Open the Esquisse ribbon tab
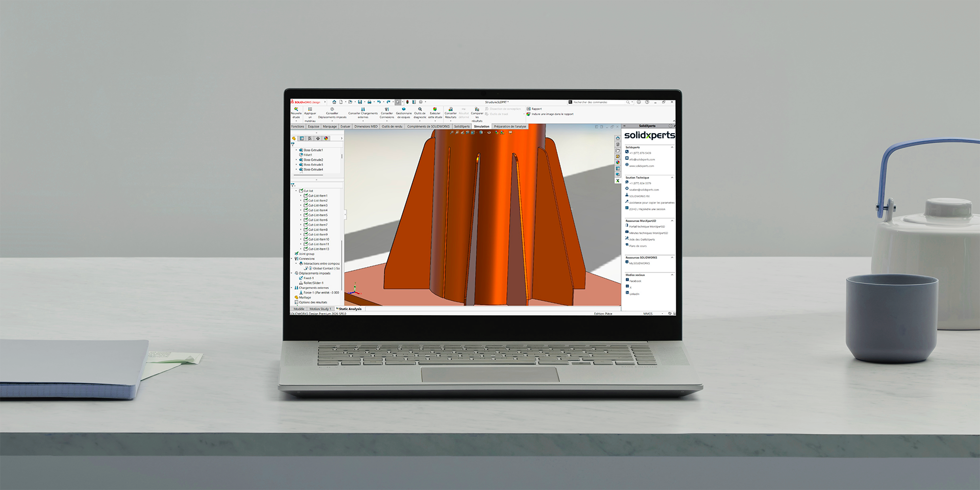The image size is (980, 490). pos(313,126)
